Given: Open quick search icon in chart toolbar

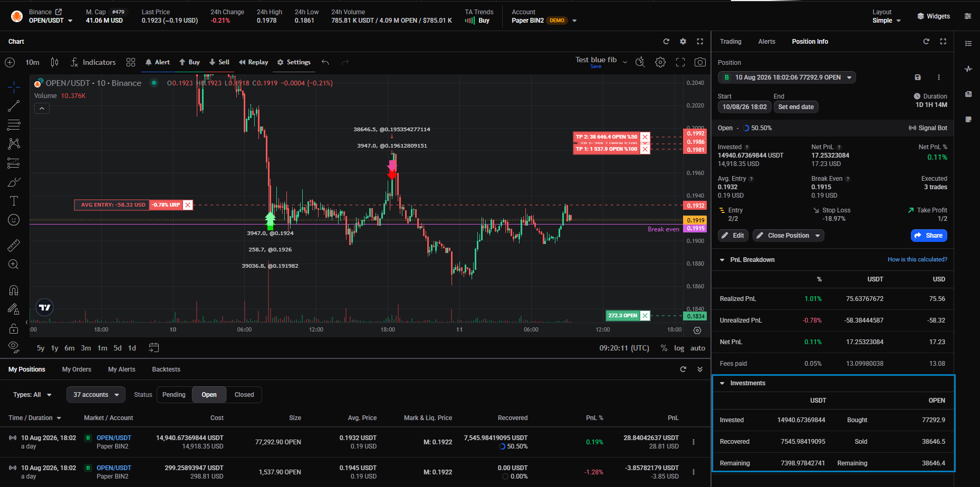Looking at the screenshot, I should [640, 62].
